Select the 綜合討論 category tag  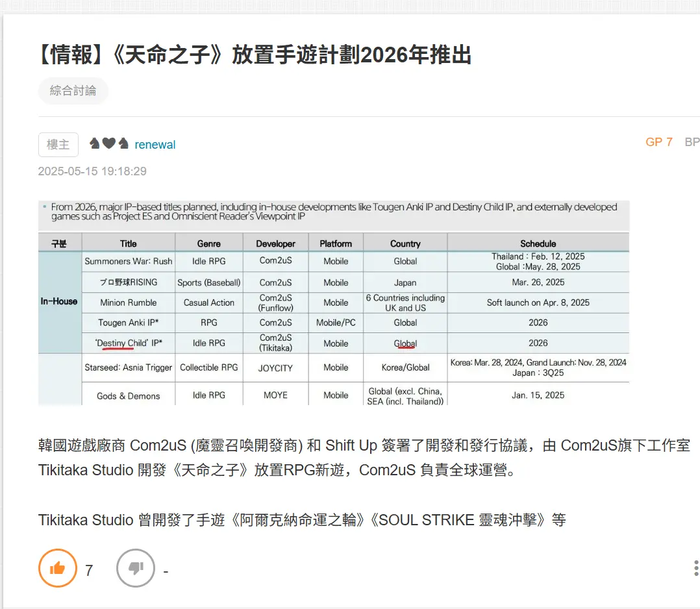[73, 91]
